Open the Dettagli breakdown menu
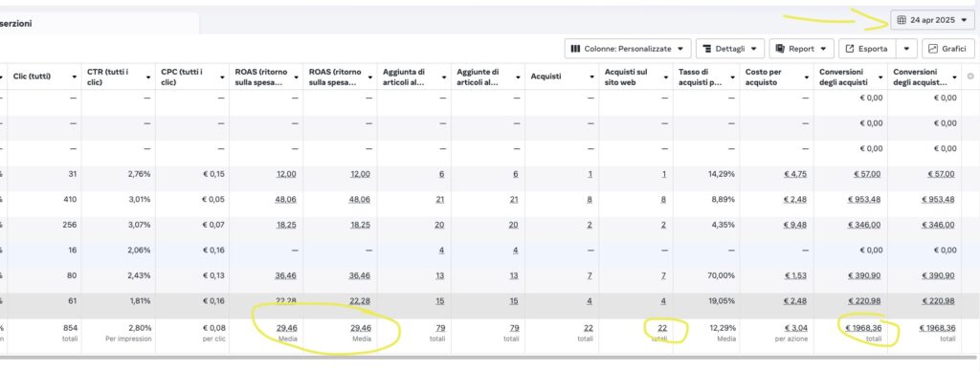The width and height of the screenshot is (980, 372). [x=730, y=49]
